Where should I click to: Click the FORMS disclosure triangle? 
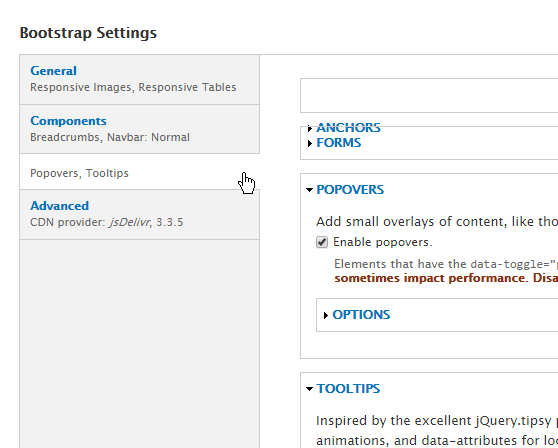pos(310,143)
